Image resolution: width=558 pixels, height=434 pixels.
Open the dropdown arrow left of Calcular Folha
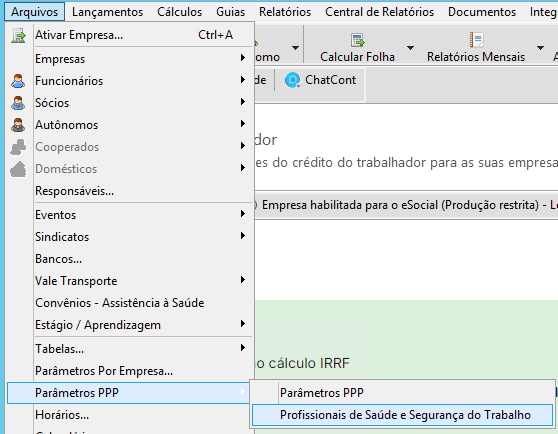(295, 47)
